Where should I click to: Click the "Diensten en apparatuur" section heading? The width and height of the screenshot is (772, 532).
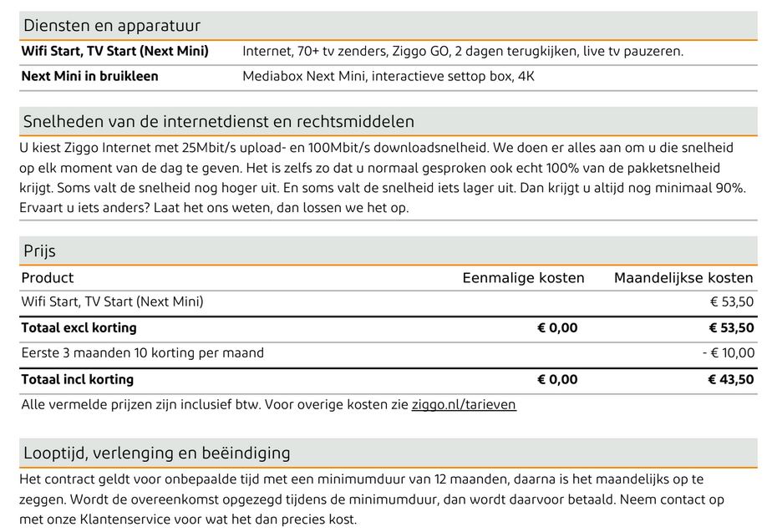tap(112, 26)
